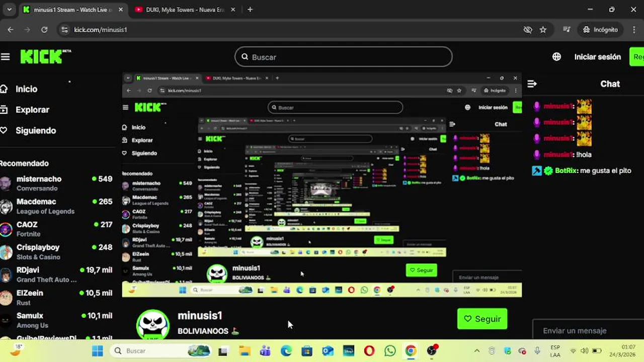
Task: Follow minusis1 with the Seguir button
Action: point(482,319)
